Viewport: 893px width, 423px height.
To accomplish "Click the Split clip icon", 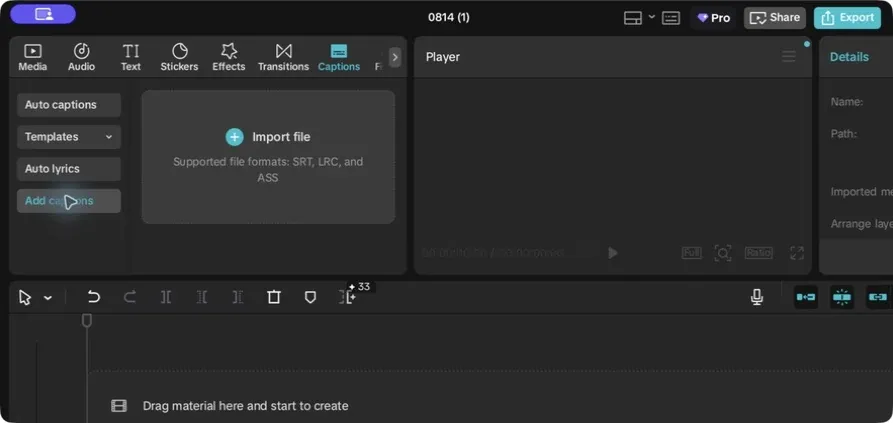I will click(166, 297).
